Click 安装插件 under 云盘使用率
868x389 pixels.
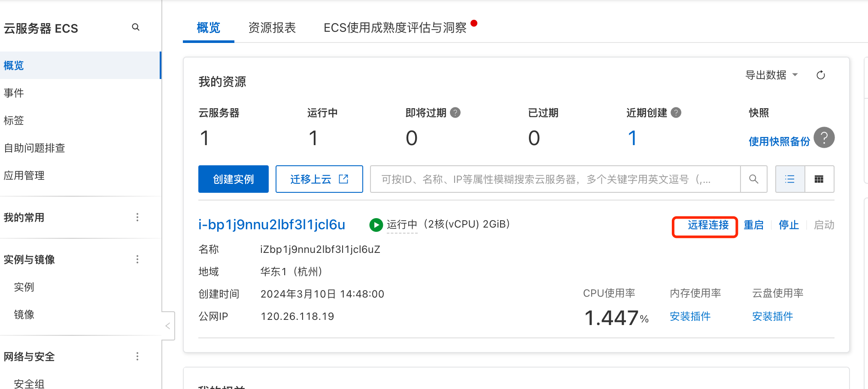pyautogui.click(x=773, y=316)
